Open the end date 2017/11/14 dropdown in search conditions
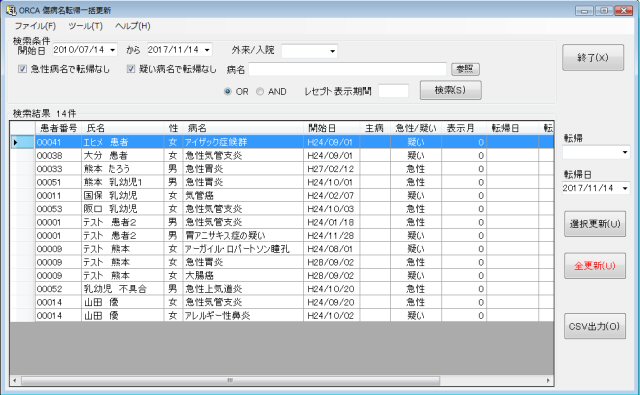Viewport: 640px width, 395px height. (x=207, y=50)
